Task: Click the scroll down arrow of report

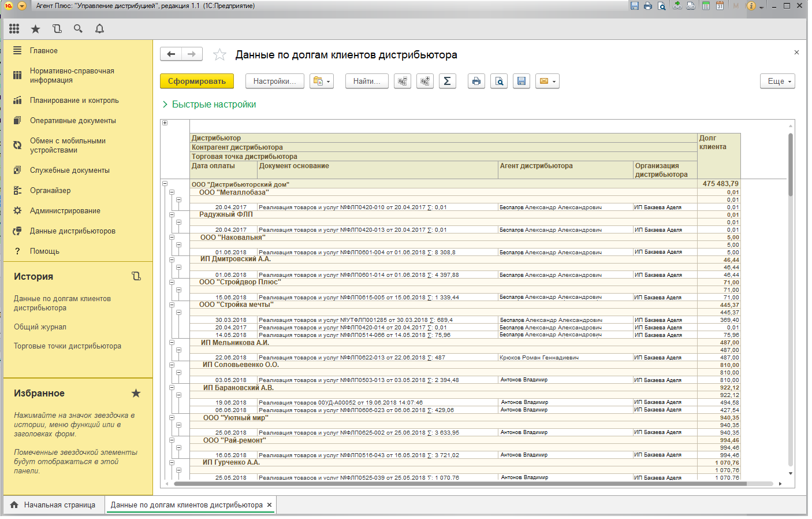Action: [x=790, y=474]
